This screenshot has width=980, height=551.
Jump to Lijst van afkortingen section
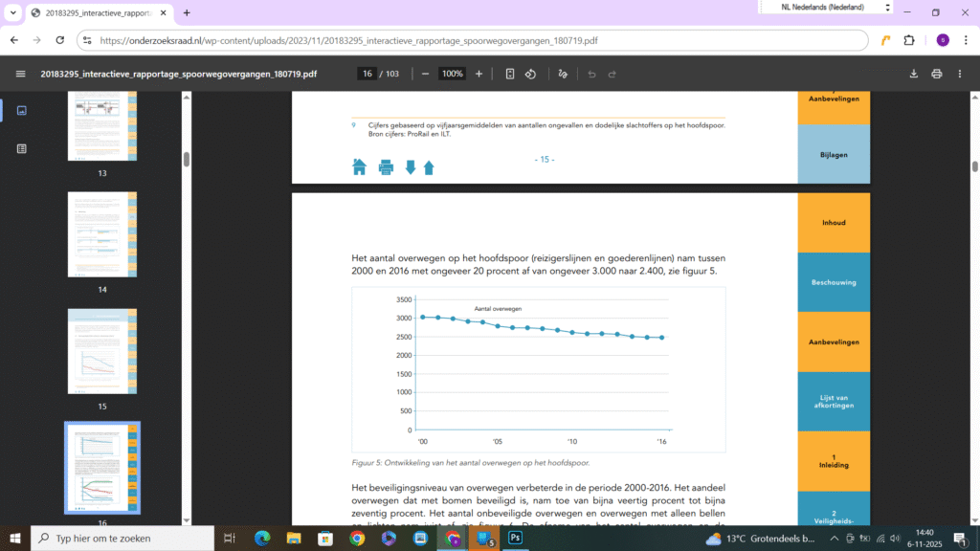tap(834, 402)
